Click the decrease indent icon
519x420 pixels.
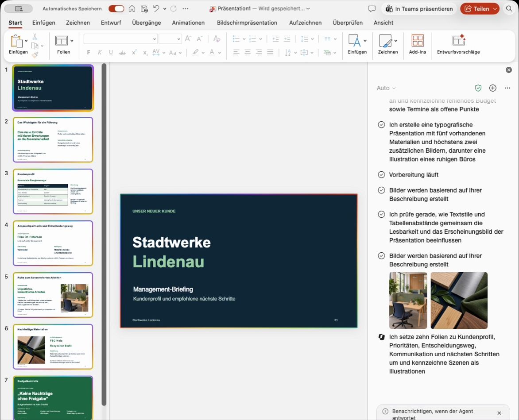[x=275, y=39]
